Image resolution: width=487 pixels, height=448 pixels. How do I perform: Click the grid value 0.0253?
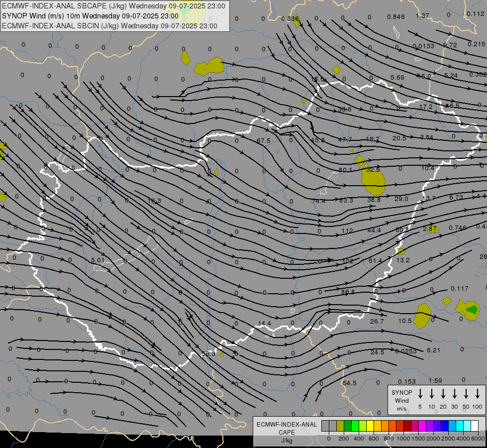coord(406,351)
